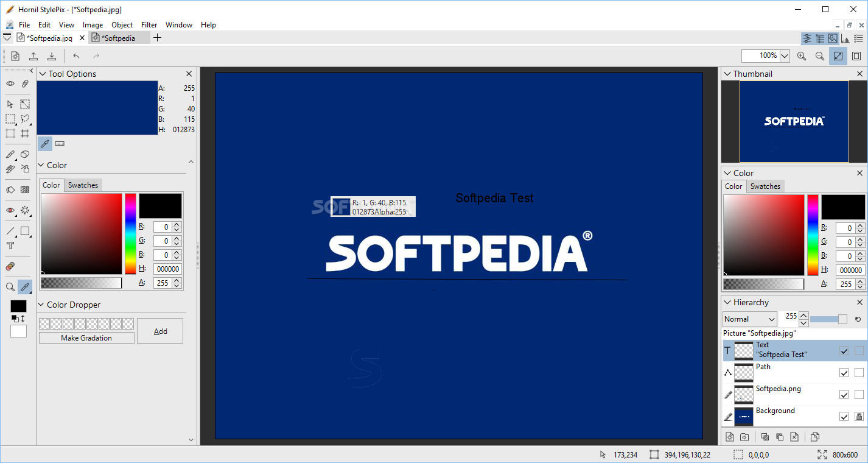
Task: Select the Crop grid tool
Action: point(25,133)
